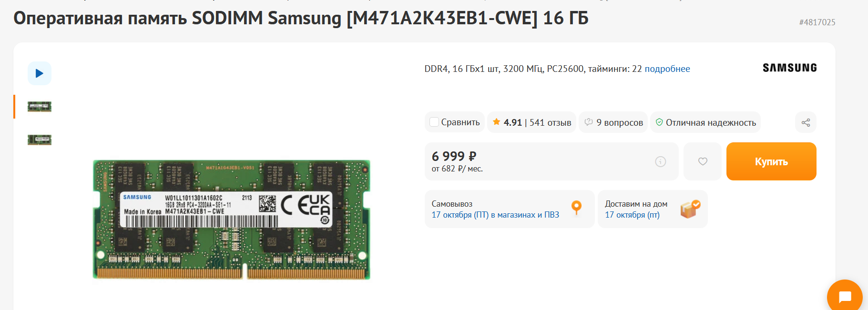This screenshot has height=310, width=868.
Task: Click the Отличная надежность badge
Action: 705,122
